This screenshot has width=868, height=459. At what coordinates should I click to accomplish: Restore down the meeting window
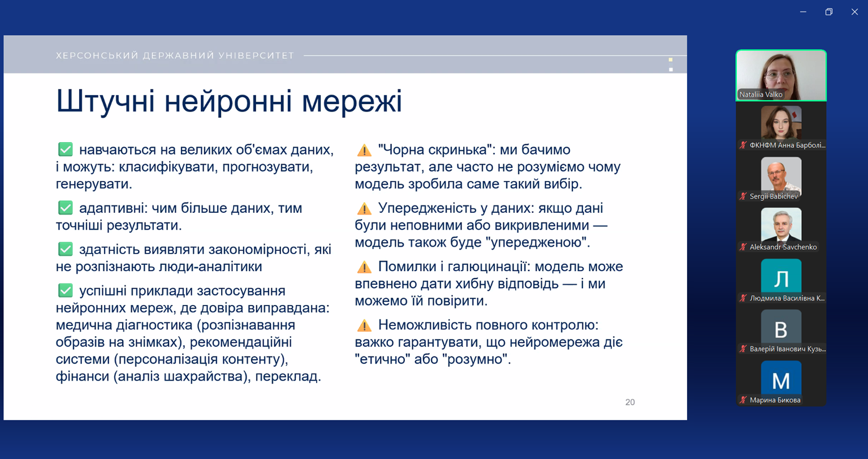coord(829,12)
